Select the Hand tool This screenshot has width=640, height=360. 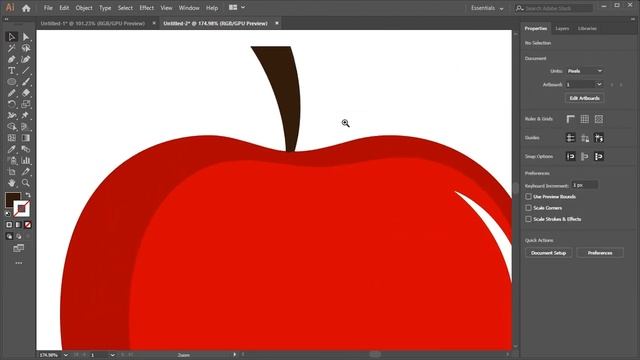pos(12,182)
